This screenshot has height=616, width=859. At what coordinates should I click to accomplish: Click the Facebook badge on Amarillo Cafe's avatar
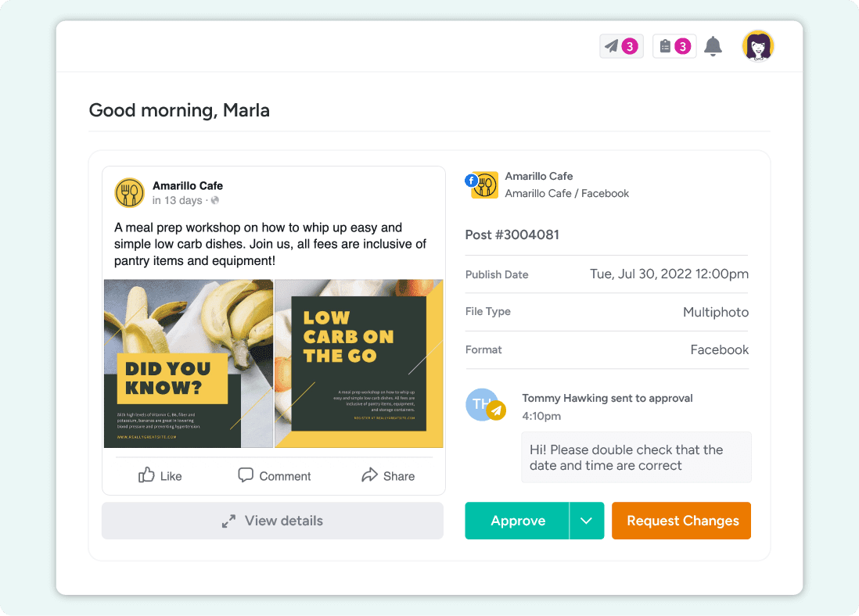point(471,181)
